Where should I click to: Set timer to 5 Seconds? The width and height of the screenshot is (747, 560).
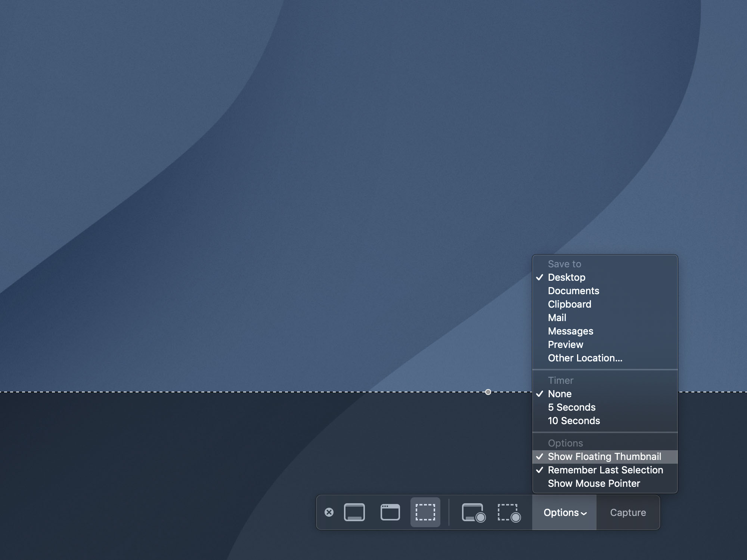coord(571,407)
